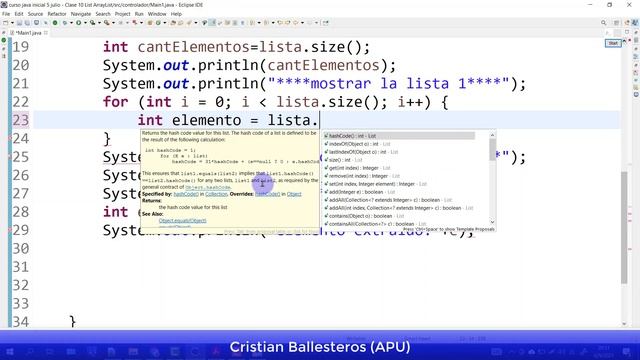Viewport: 640px width, 360px height.
Task: Click the green Run toolbar button
Action: tap(78, 23)
